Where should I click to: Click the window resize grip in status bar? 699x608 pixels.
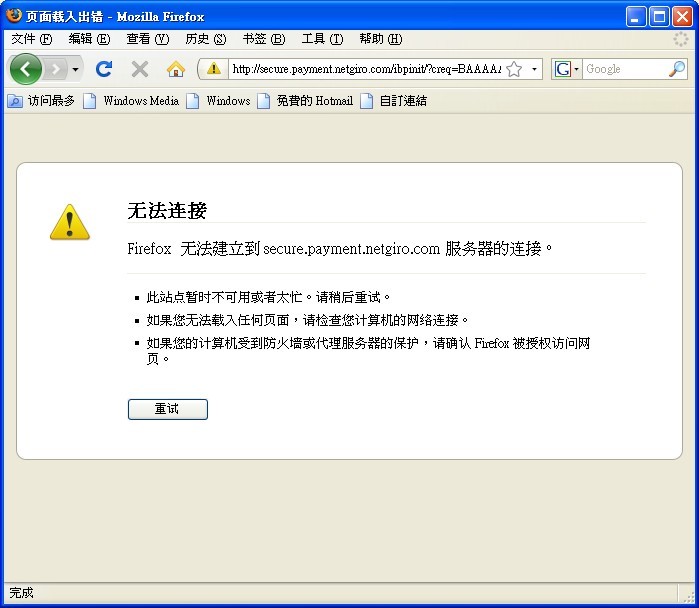click(x=687, y=596)
